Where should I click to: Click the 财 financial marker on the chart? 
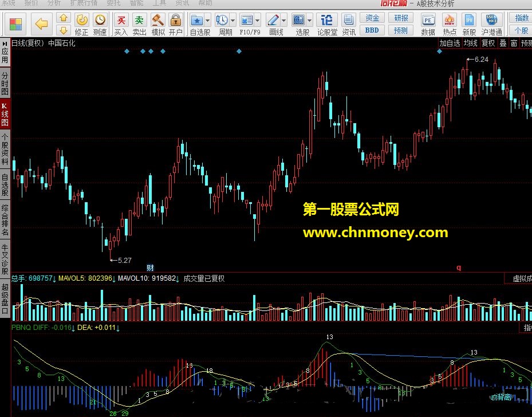[150, 267]
